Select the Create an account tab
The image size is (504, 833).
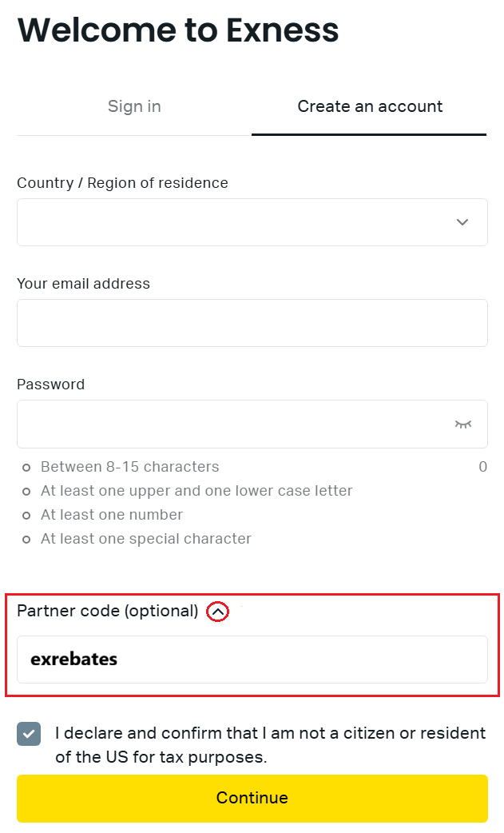coord(369,107)
